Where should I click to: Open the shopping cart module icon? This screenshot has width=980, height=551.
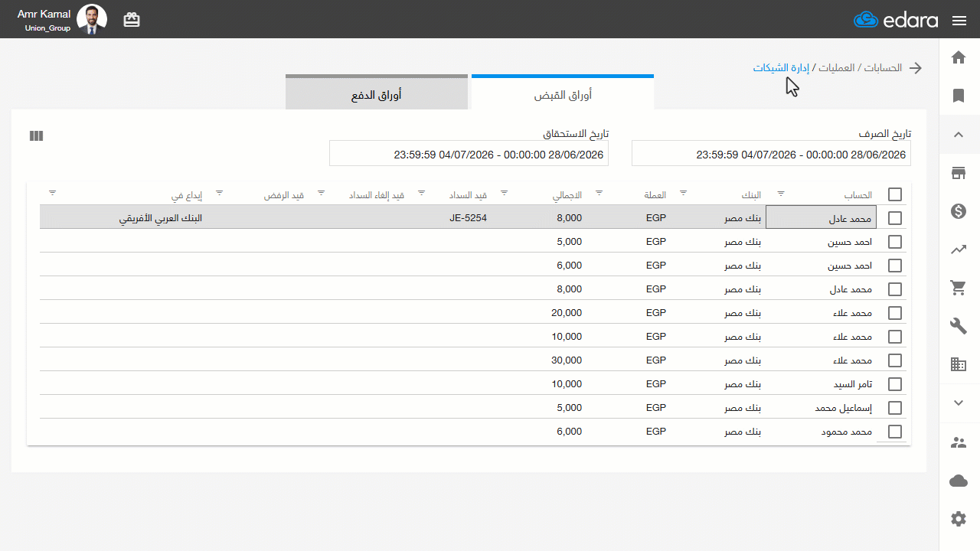[959, 288]
